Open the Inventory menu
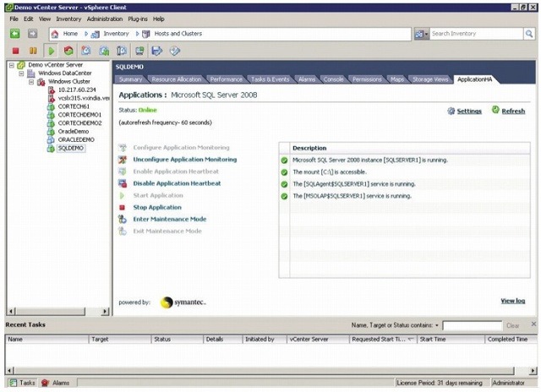This screenshot has width=541, height=392. pyautogui.click(x=68, y=19)
